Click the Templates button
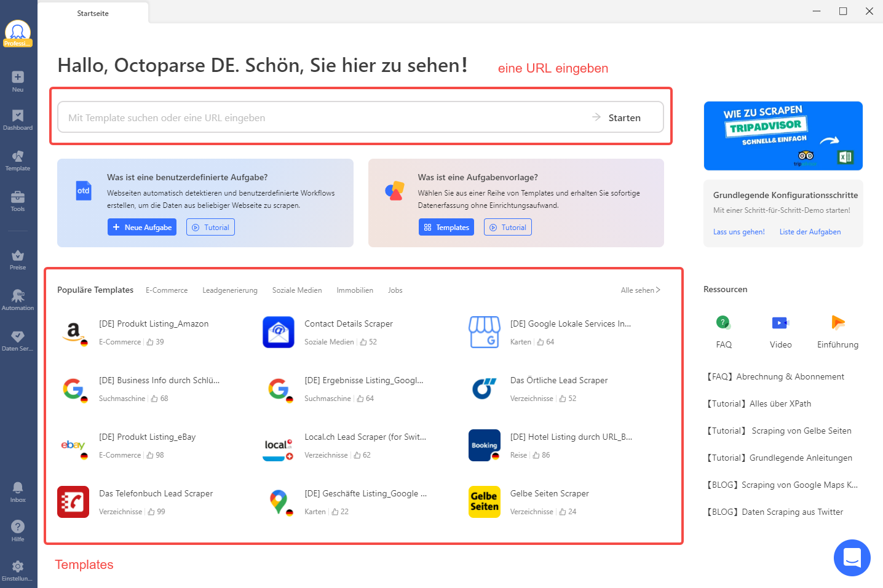Viewport: 883px width, 588px height. pyautogui.click(x=446, y=227)
